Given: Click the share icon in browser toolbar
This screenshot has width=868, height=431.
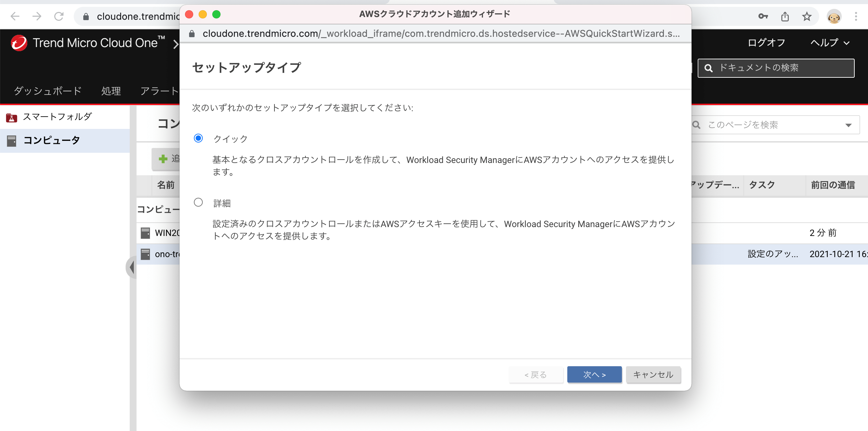Looking at the screenshot, I should coord(785,16).
